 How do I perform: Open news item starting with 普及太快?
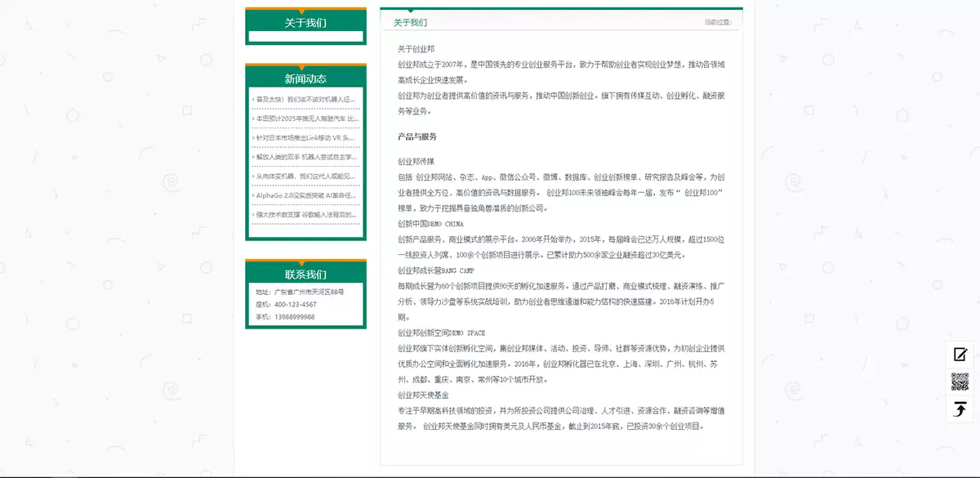[x=305, y=99]
